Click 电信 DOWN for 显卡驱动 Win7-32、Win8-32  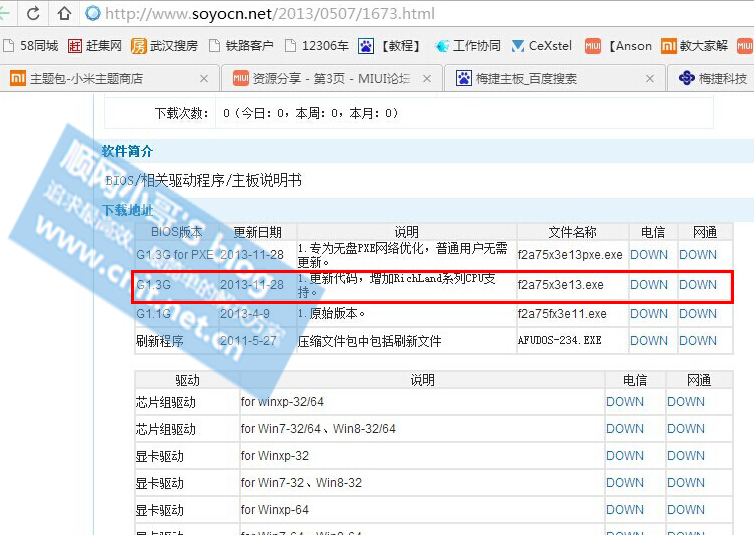tap(625, 483)
